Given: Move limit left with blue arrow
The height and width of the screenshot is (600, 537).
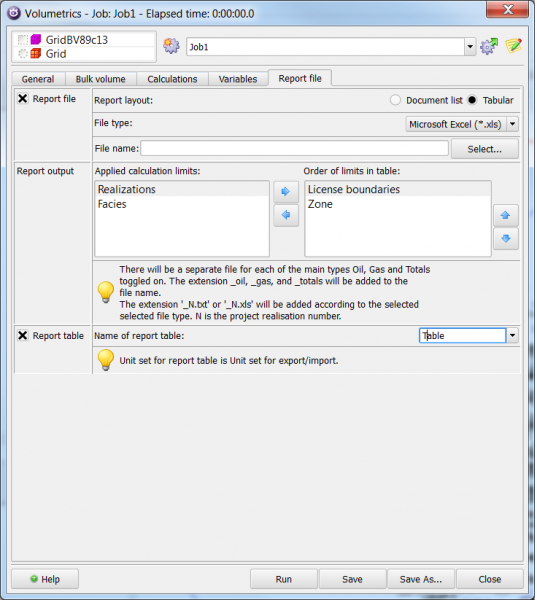Looking at the screenshot, I should click(x=286, y=215).
